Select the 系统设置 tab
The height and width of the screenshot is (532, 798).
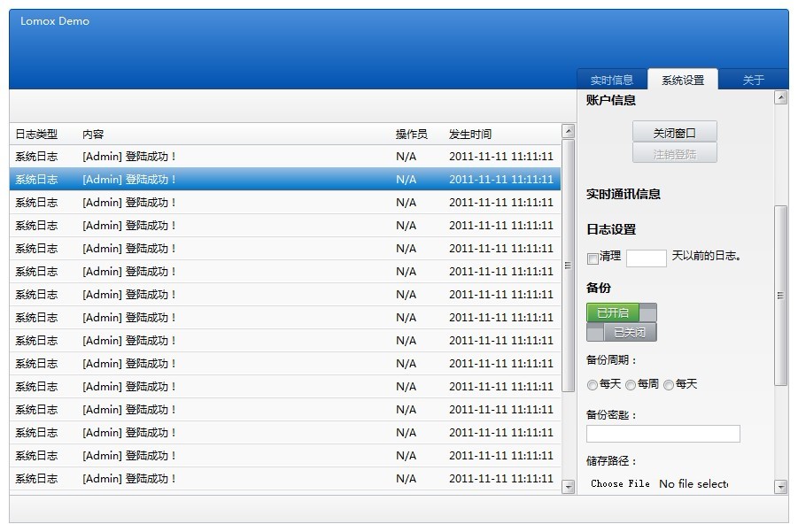click(683, 80)
